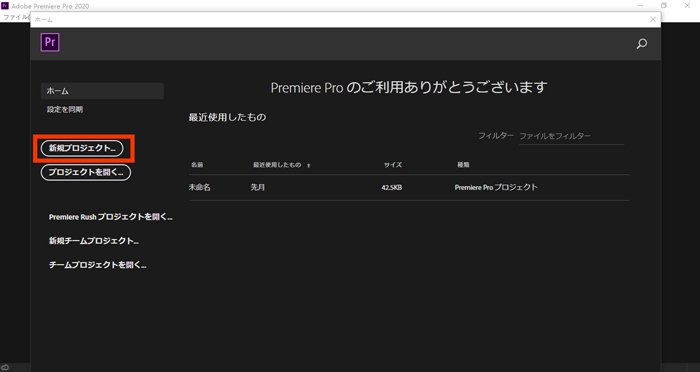Viewport: 700px width, 372px height.
Task: Click the 42.5KB size cell
Action: tap(392, 188)
